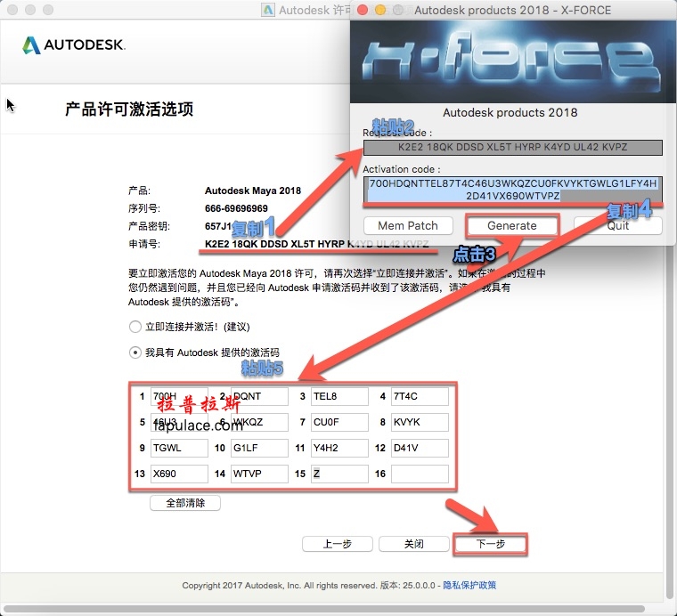
Task: Click the X-FORCE banner image
Action: click(512, 61)
